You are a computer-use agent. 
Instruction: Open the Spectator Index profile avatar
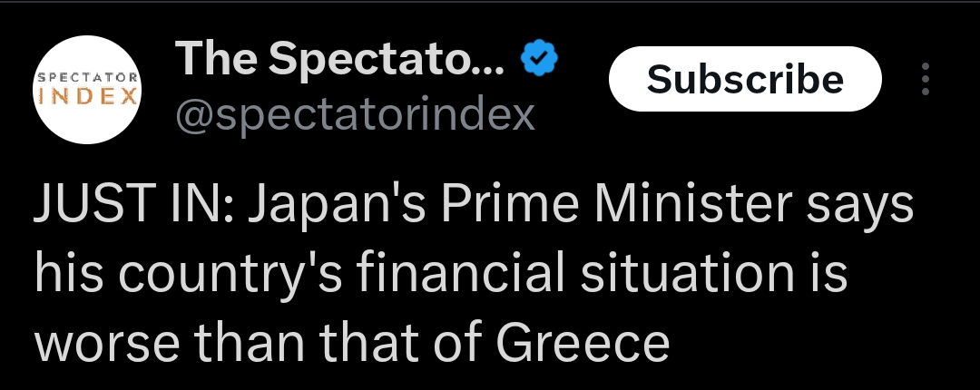(x=86, y=90)
